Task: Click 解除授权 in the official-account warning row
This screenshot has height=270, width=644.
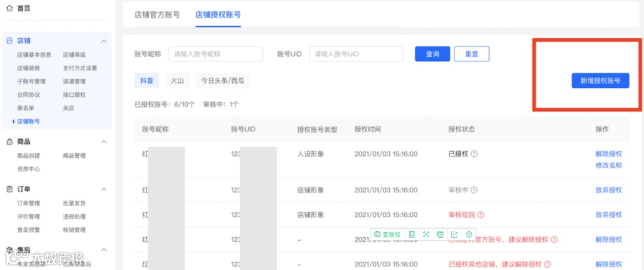Action: point(609,240)
